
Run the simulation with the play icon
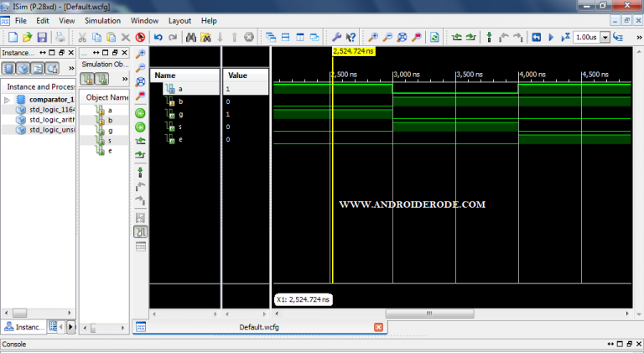551,38
